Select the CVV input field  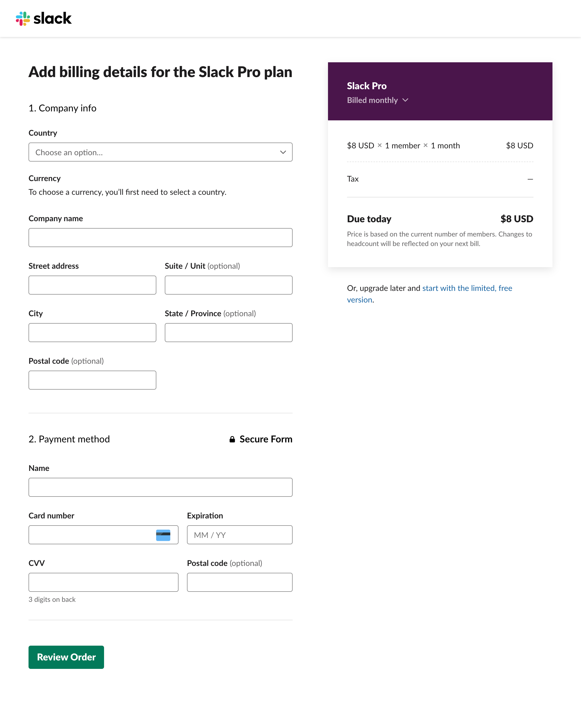[x=103, y=582]
